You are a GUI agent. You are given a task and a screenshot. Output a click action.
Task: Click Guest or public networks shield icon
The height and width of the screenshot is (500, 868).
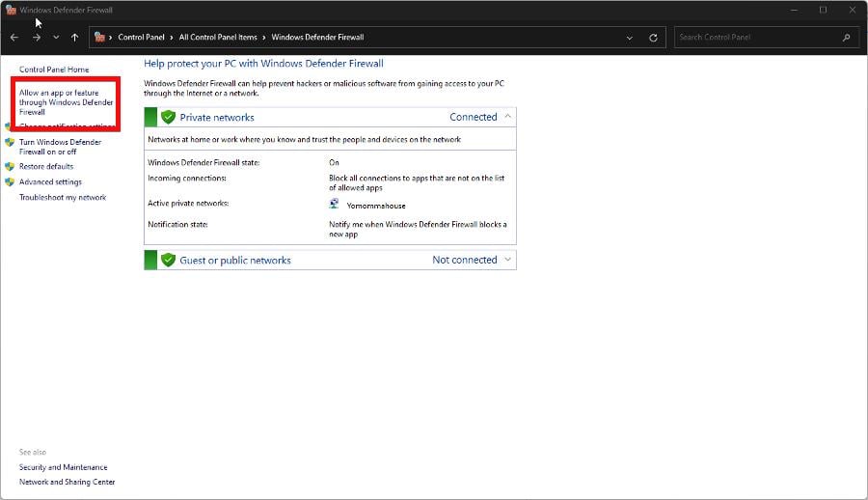tap(168, 260)
